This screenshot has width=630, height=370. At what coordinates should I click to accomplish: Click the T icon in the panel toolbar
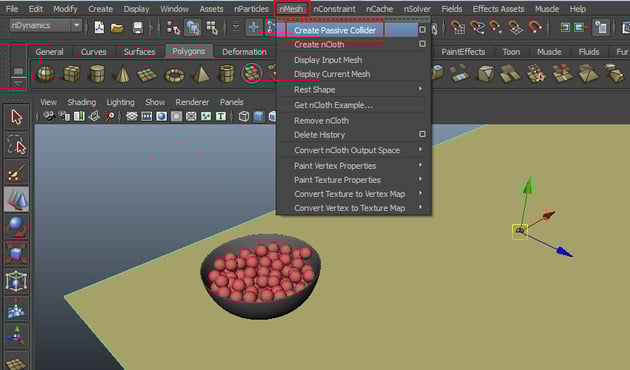pyautogui.click(x=221, y=117)
